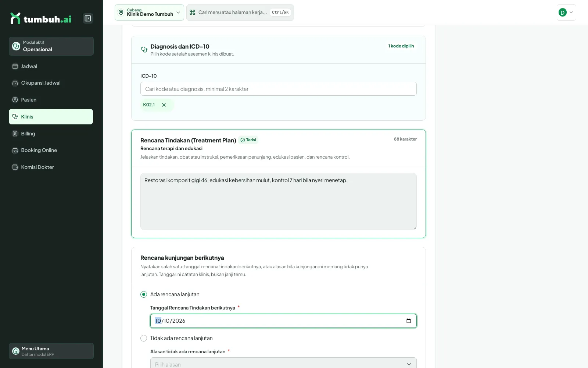Click the Cari menu atau halaman search box
Viewport: 588px width, 368px height.
point(240,13)
